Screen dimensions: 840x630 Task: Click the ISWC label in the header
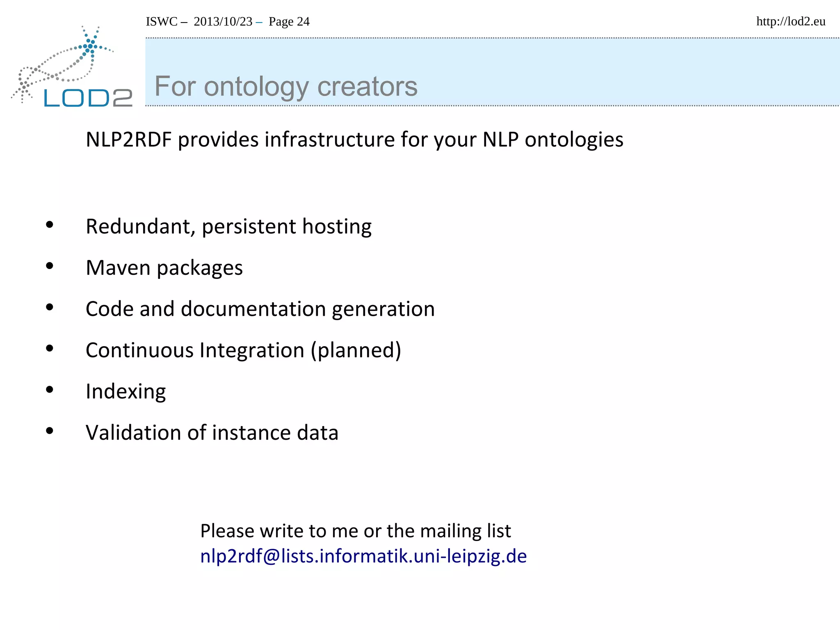click(x=162, y=22)
